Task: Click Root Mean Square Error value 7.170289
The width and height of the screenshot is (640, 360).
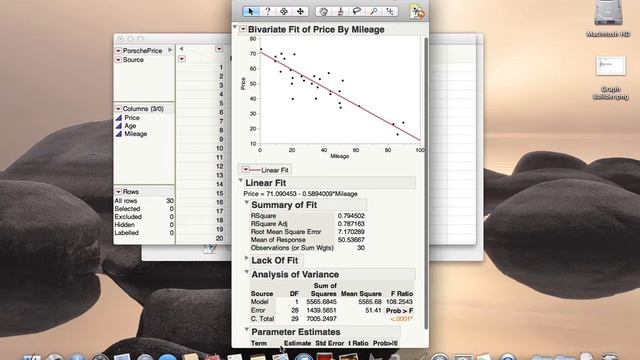Action: [351, 232]
